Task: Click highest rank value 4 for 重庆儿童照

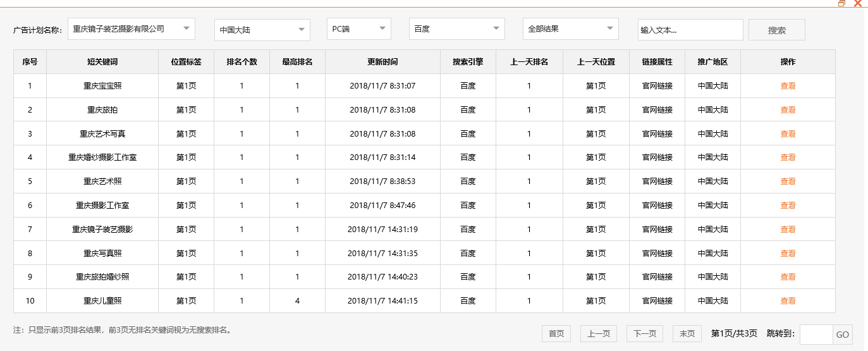Action: pos(297,301)
